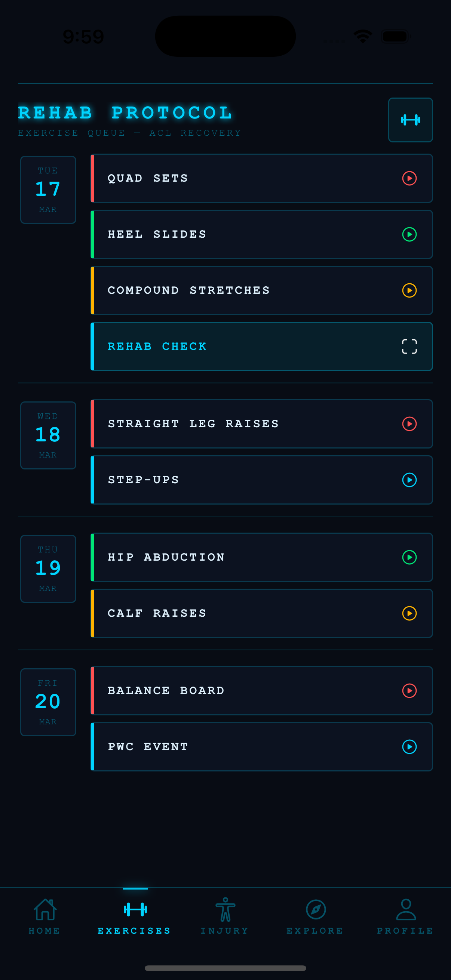Start the Heel Slides play icon
This screenshot has height=980, width=451.
pos(409,234)
